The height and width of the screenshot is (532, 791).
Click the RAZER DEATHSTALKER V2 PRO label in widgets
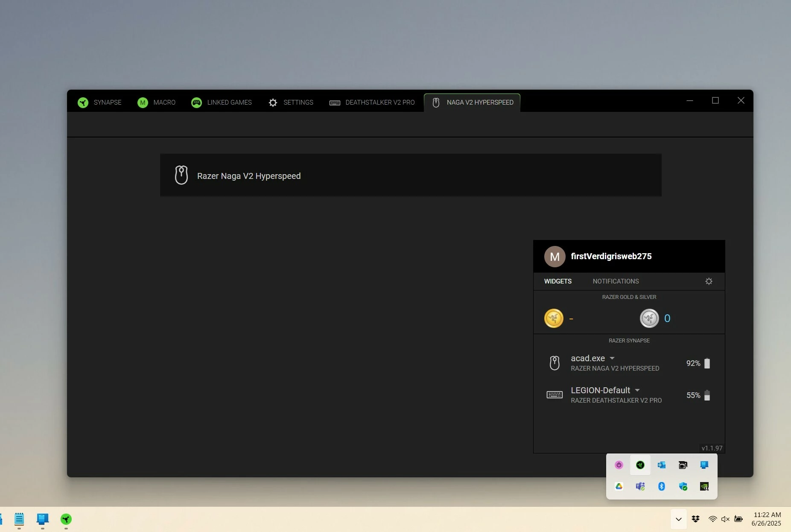(x=616, y=400)
